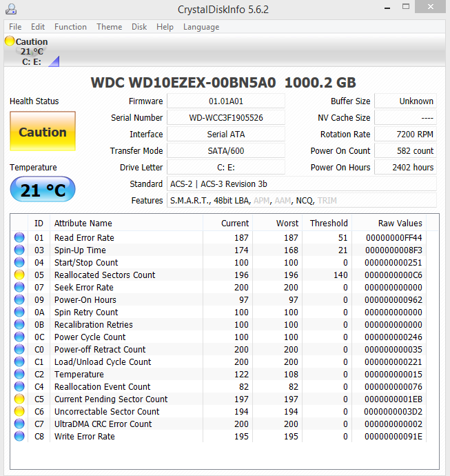This screenshot has width=450, height=476.
Task: Click the blue status dot for Power-off Retract Count
Action: (19, 349)
